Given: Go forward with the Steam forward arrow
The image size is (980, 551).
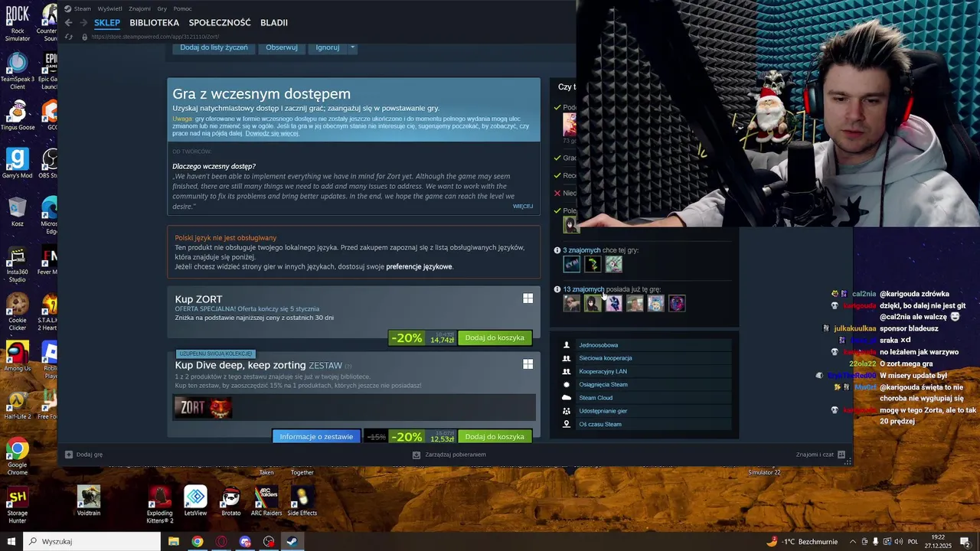Looking at the screenshot, I should coord(83,23).
